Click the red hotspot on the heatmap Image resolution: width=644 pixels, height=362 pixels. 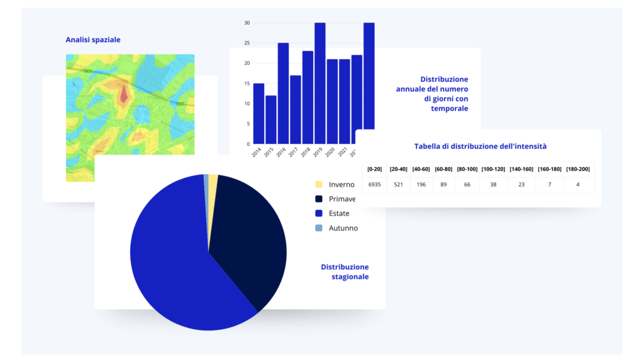(x=124, y=94)
